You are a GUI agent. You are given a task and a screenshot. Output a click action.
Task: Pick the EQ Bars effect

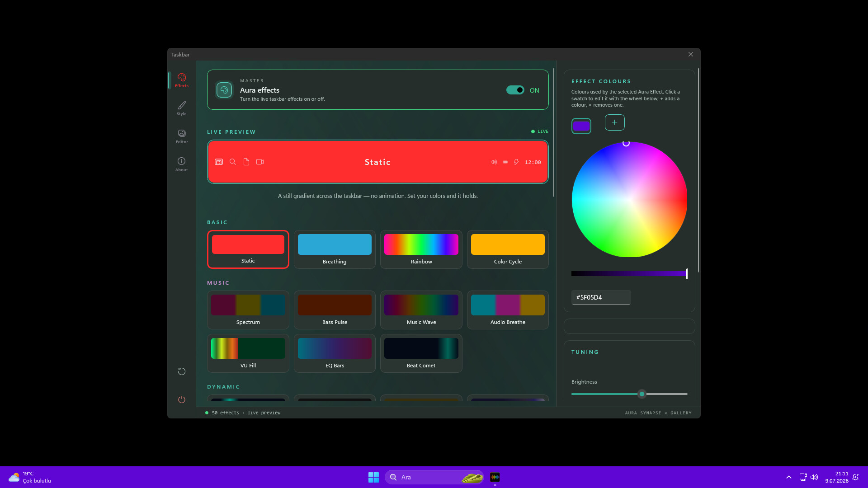coord(335,353)
